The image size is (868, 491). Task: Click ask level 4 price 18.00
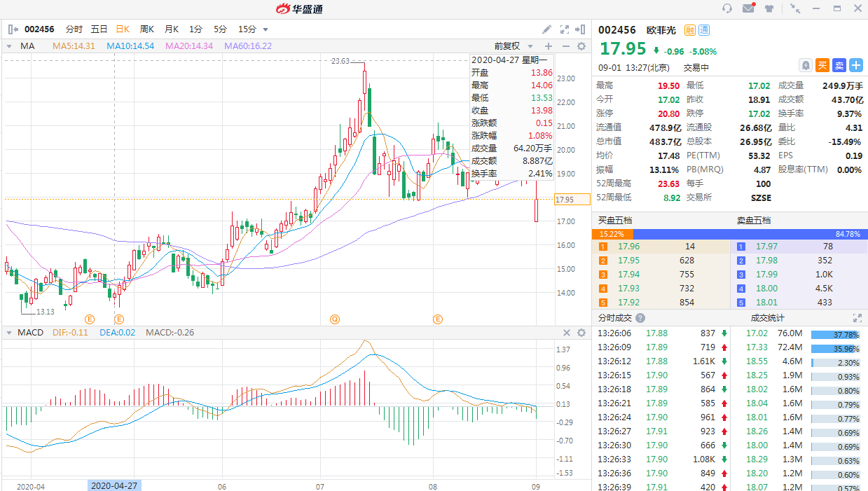point(767,289)
